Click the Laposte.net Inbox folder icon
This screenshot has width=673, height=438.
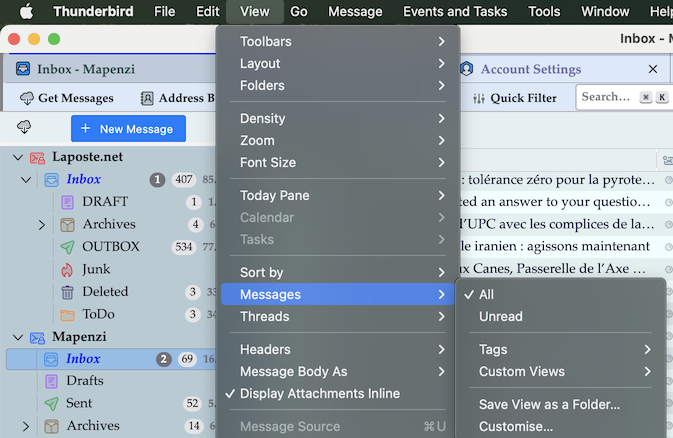click(x=52, y=180)
